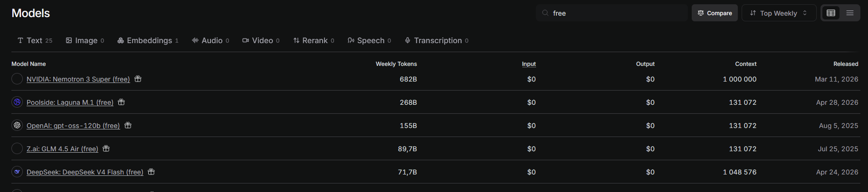Switch to list view layout
This screenshot has height=192, width=868.
850,13
